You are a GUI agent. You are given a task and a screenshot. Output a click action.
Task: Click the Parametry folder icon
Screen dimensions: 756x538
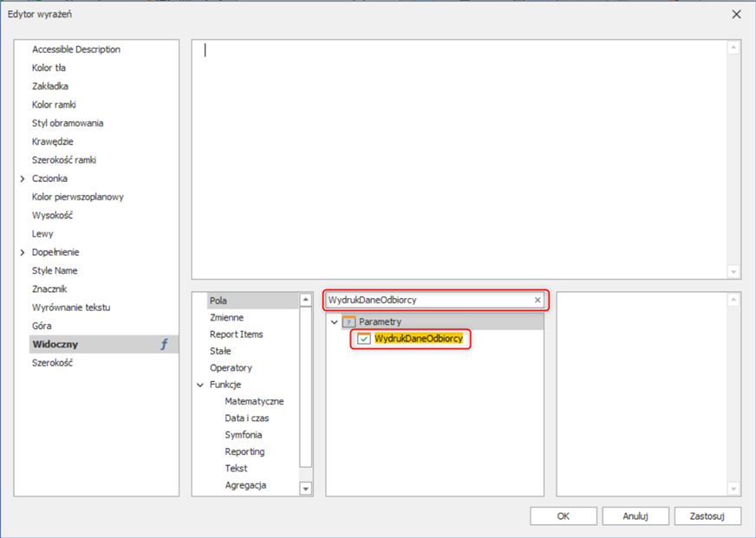349,322
